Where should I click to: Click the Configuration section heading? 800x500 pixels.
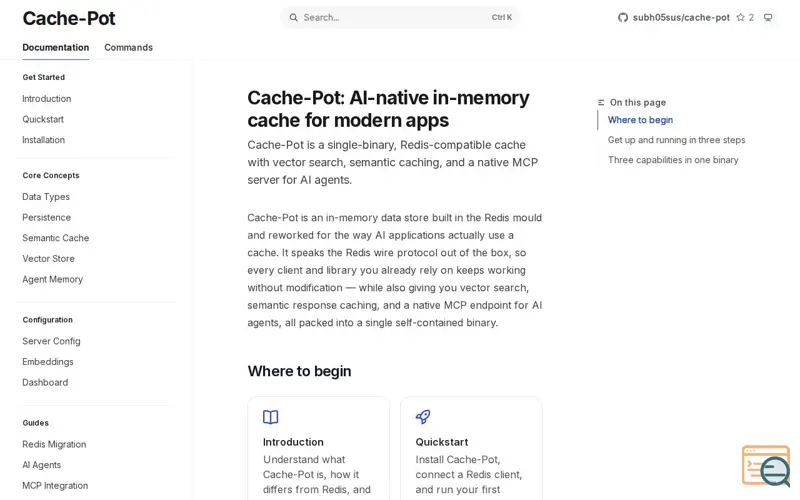[47, 320]
